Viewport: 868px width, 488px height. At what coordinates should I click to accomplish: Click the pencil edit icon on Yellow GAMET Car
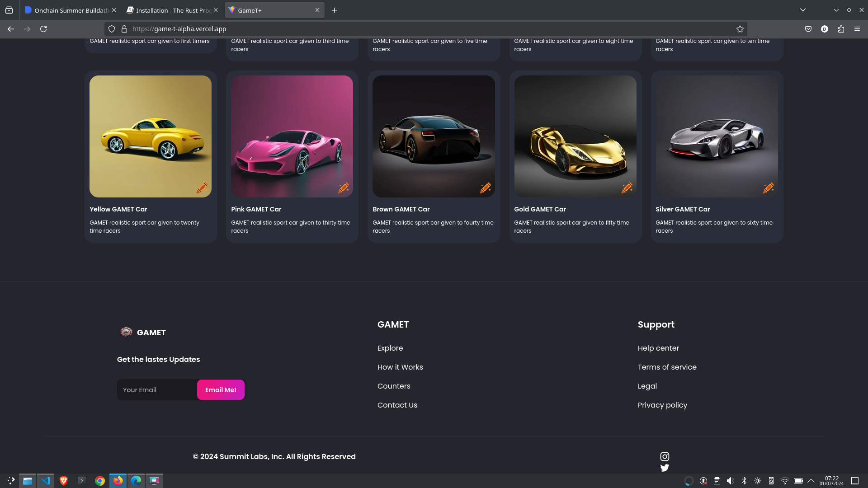pos(202,188)
